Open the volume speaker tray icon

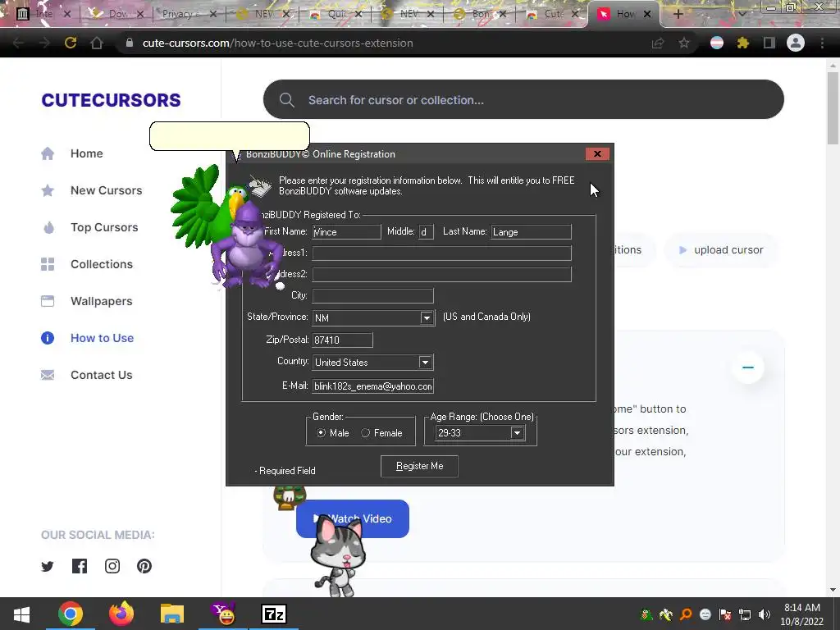coord(765,614)
